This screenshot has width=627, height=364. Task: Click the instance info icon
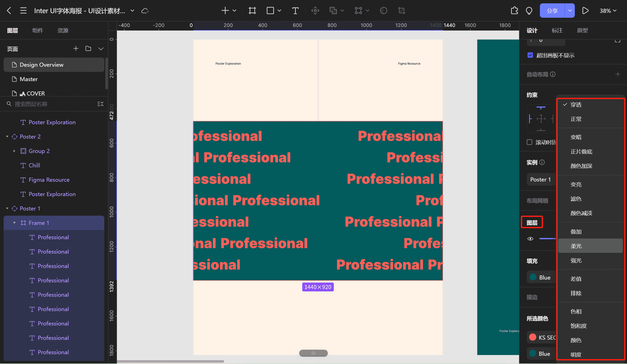point(542,162)
